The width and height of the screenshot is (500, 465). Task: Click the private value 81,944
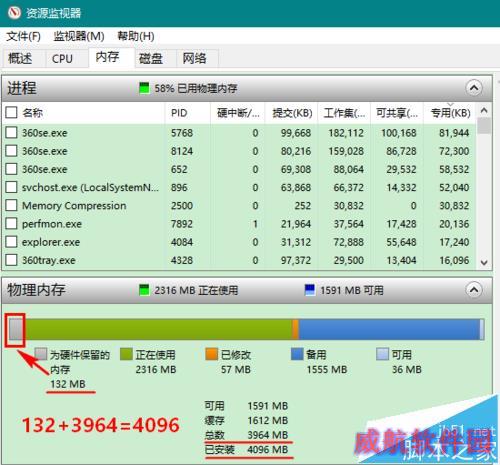pos(454,133)
